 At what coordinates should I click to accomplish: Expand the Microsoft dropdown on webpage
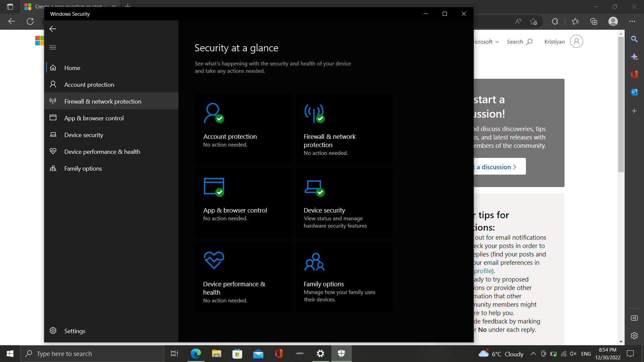pos(486,42)
